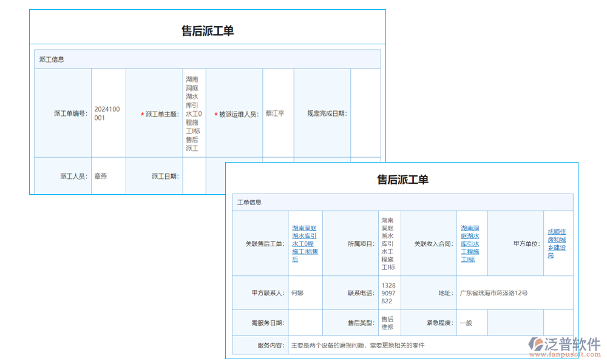Click the 泛普软件 logo icon
607x364 pixels.
point(537,345)
